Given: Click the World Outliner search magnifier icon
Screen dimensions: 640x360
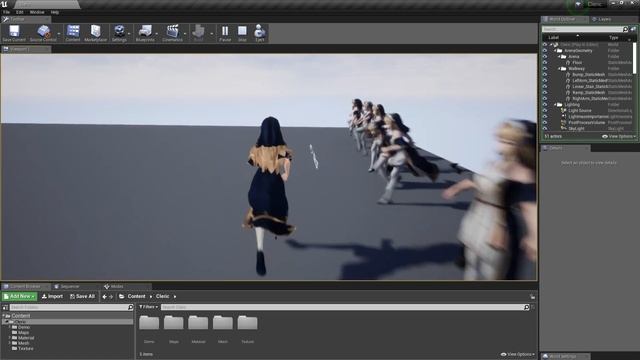Looking at the screenshot, I should coord(625,29).
